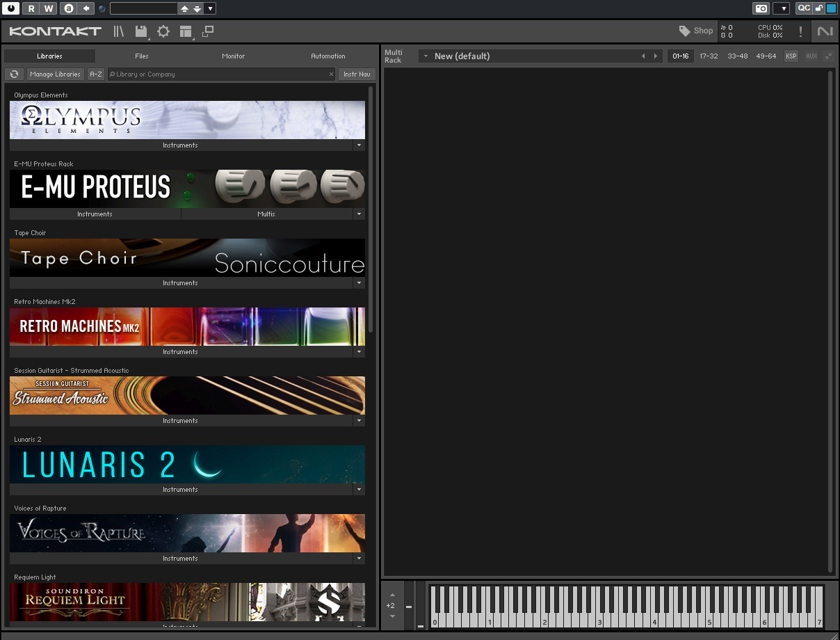Click the host preset name field
Viewport: 840px width, 640px height.
(x=143, y=8)
